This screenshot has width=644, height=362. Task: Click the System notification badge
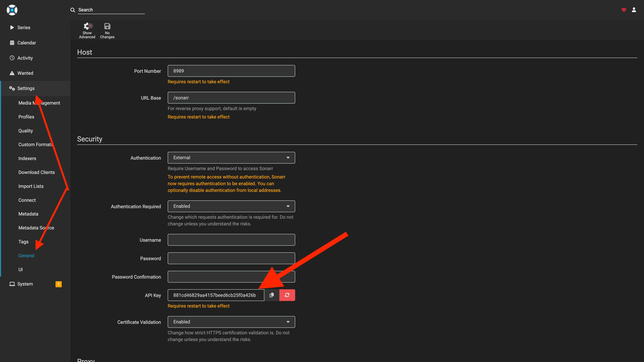[x=59, y=284]
